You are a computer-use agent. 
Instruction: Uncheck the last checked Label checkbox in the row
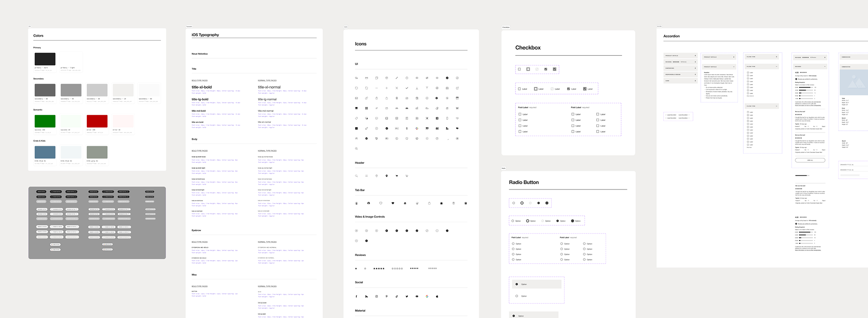click(x=585, y=89)
